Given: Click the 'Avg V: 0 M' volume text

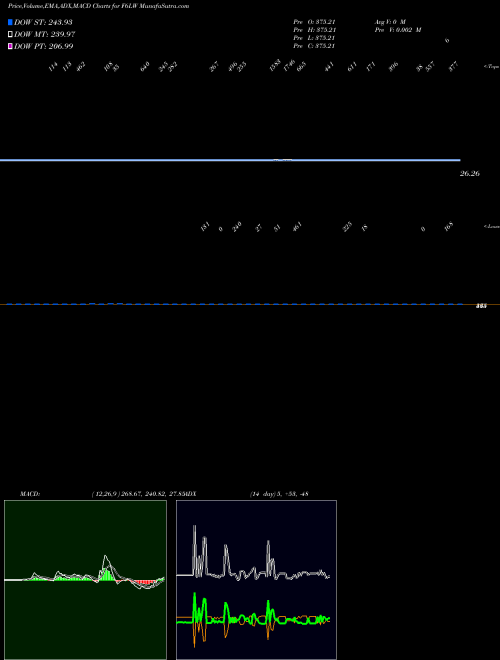Looking at the screenshot, I should (390, 21).
